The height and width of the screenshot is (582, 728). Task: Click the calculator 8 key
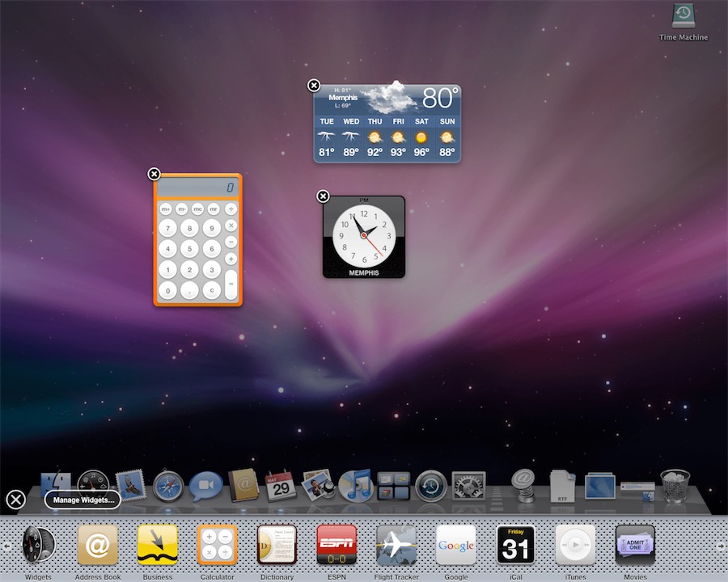(x=189, y=228)
